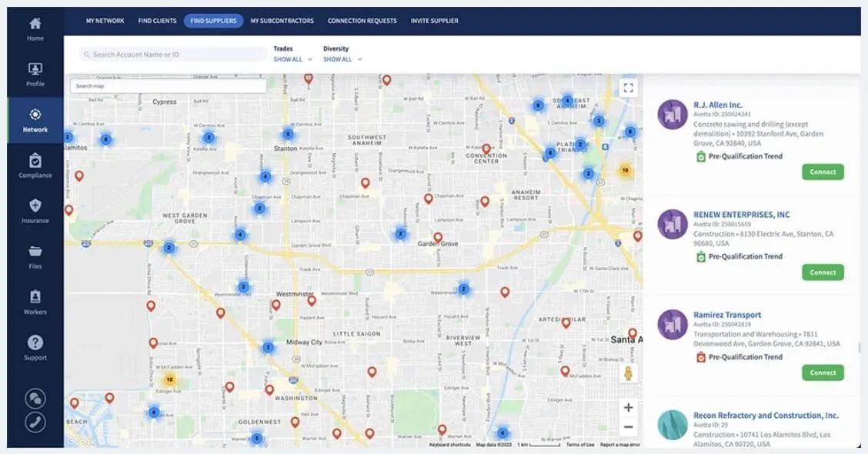This screenshot has height=454, width=868.
Task: Go to the Profile sidebar icon
Action: (x=35, y=68)
